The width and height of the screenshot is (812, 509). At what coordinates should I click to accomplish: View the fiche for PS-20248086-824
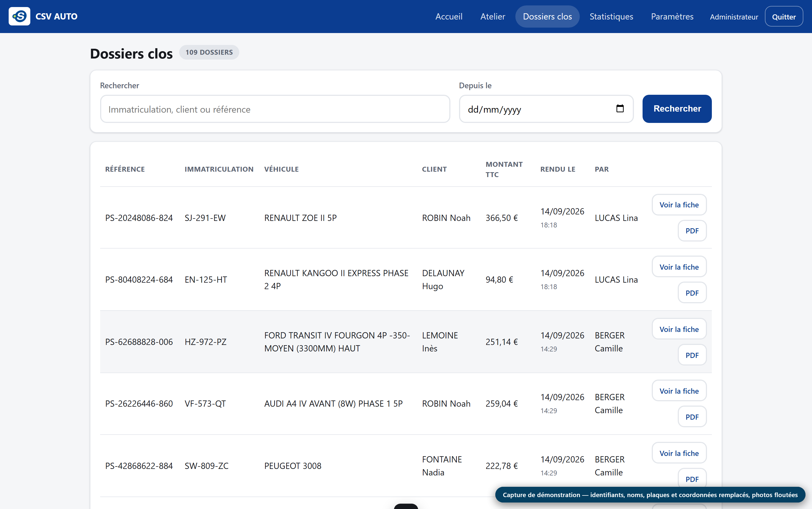pos(679,205)
